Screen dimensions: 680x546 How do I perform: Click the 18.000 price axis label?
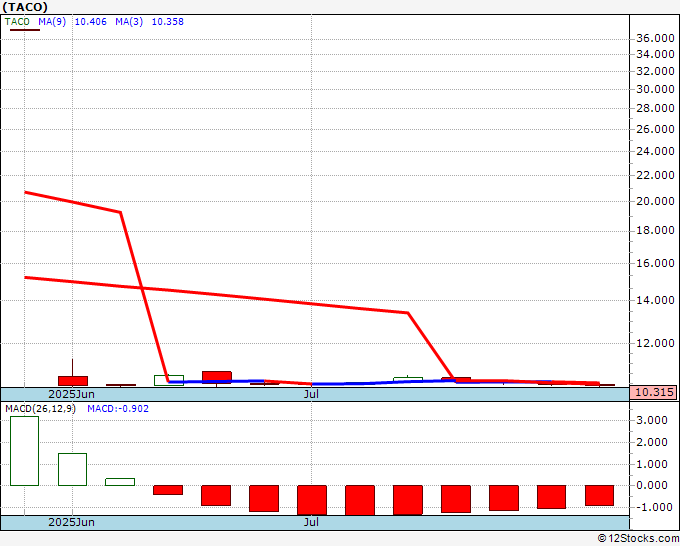click(x=655, y=230)
